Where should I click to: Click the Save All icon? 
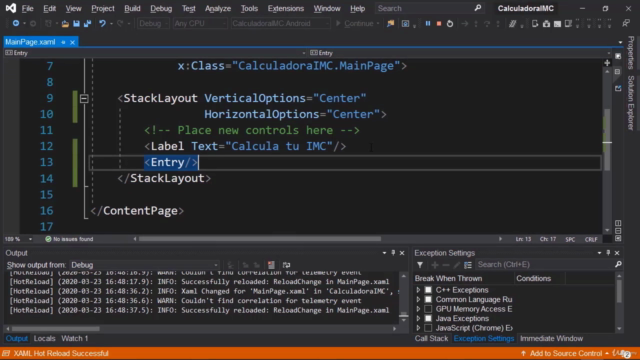point(87,24)
